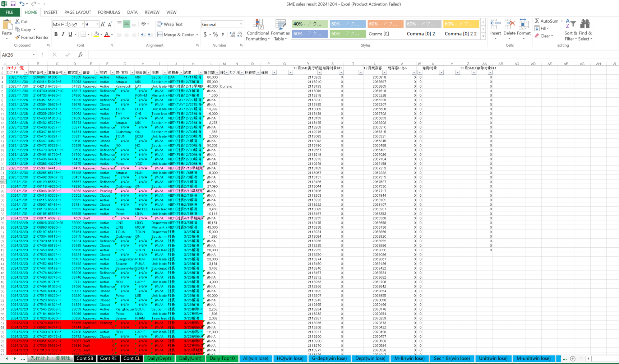Click Format as Table icon
Viewport: 619px width, 364px height.
pos(280,30)
